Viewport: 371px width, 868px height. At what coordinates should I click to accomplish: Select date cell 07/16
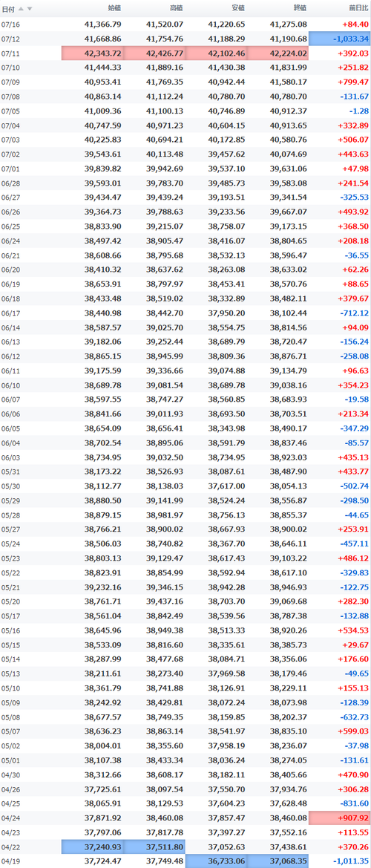click(x=10, y=25)
